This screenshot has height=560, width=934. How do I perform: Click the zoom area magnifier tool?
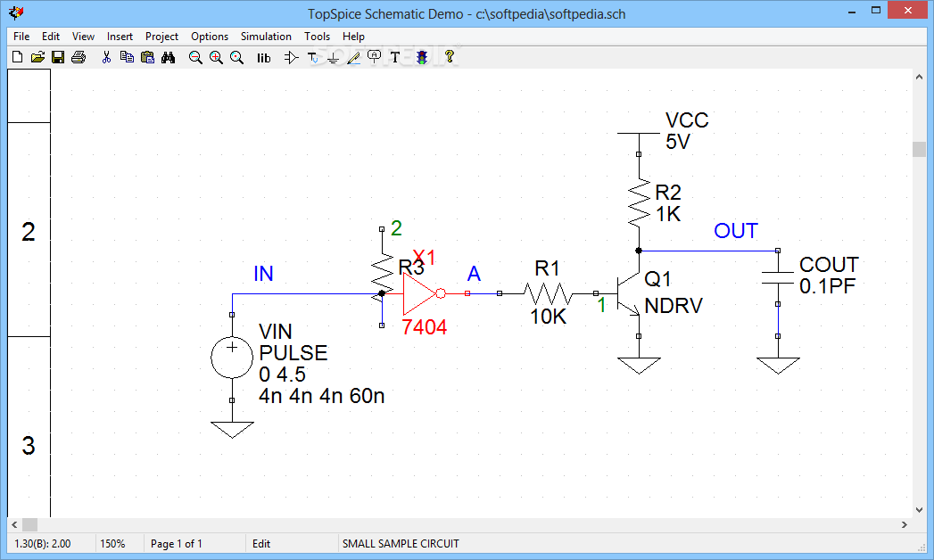point(236,57)
